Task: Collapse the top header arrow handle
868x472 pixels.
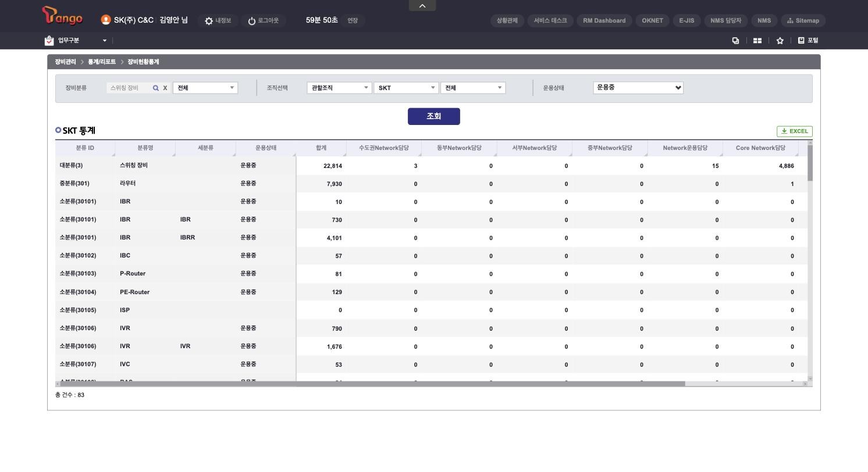Action: [x=422, y=5]
